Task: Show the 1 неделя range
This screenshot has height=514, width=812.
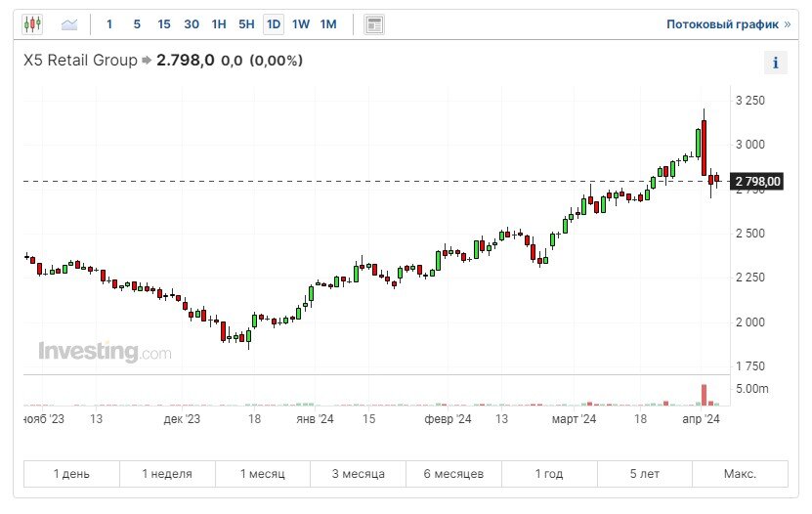Action: click(x=167, y=474)
